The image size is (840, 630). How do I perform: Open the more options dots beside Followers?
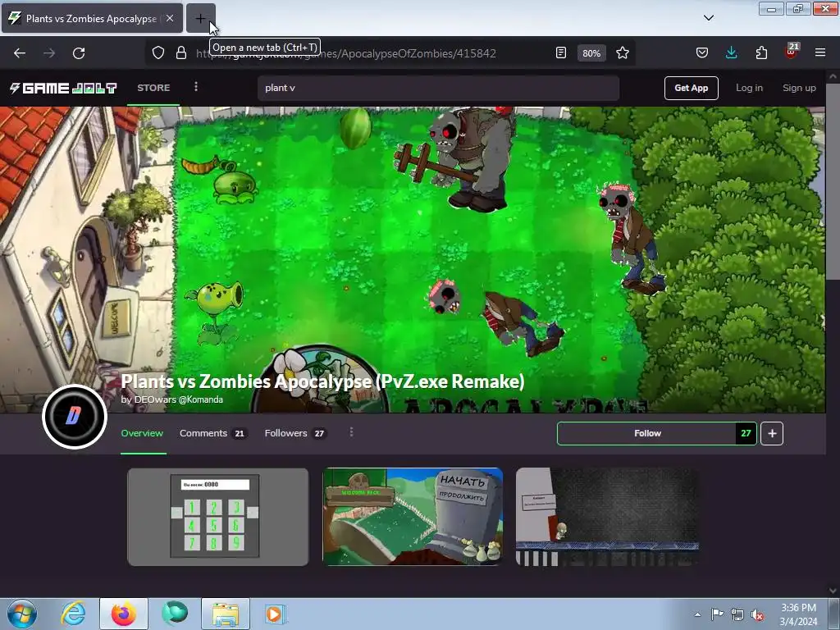pos(351,431)
